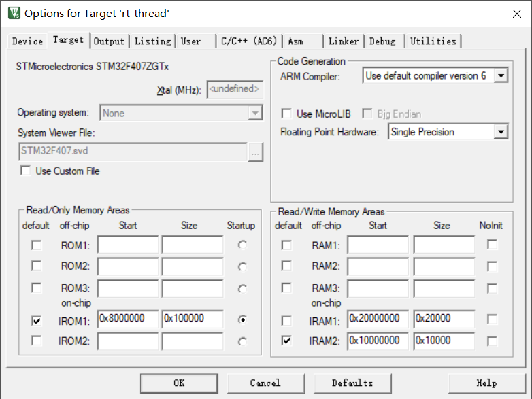Switch to the Linker tab
The height and width of the screenshot is (399, 532).
click(344, 41)
